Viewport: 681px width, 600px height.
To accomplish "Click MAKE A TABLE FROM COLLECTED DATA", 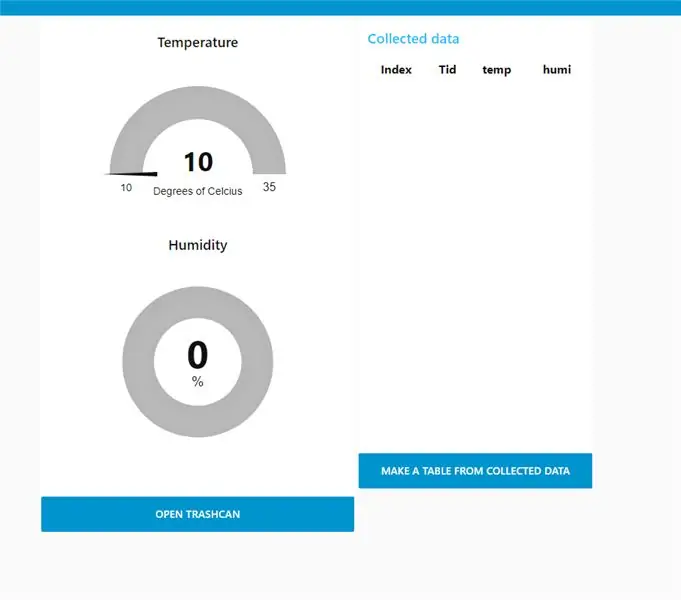I will [x=475, y=471].
